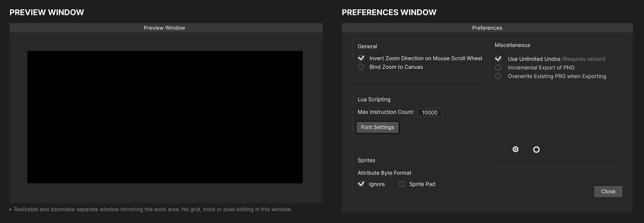Select the hollow unlabeled radio icon

536,150
